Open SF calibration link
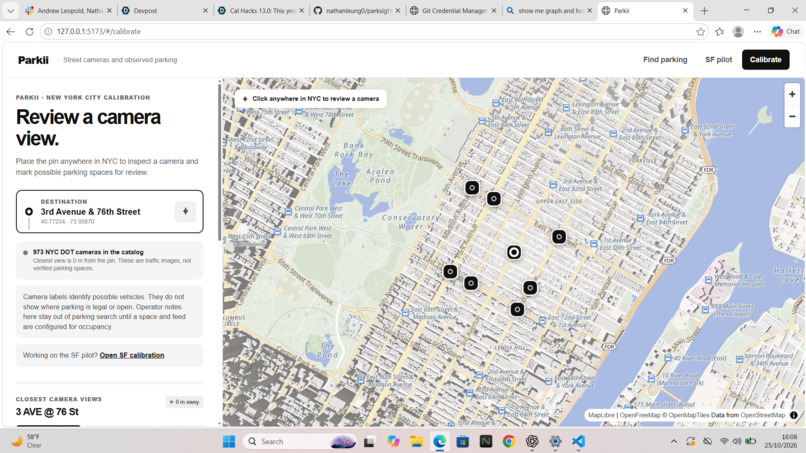 coord(132,355)
